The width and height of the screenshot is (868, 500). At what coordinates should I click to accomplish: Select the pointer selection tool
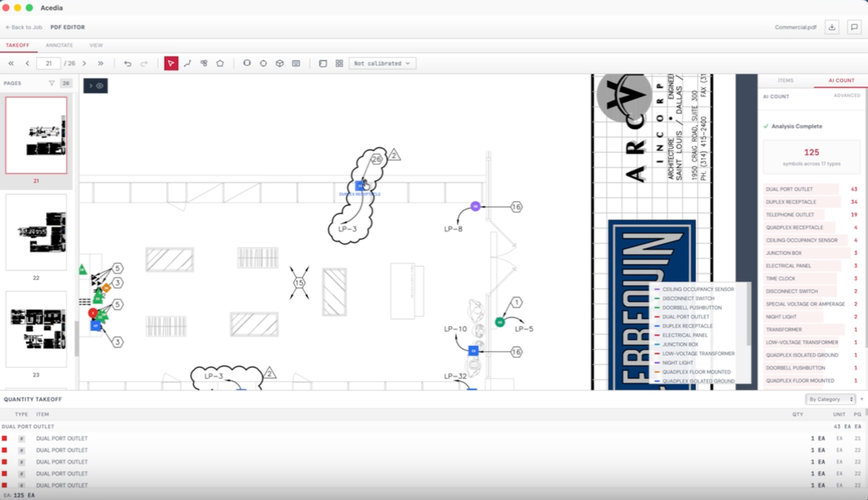[171, 63]
